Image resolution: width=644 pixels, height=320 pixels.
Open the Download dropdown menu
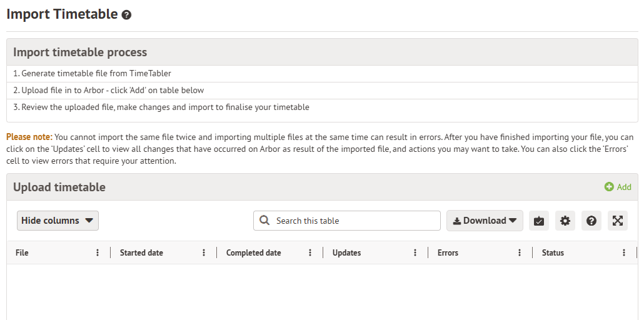(485, 221)
